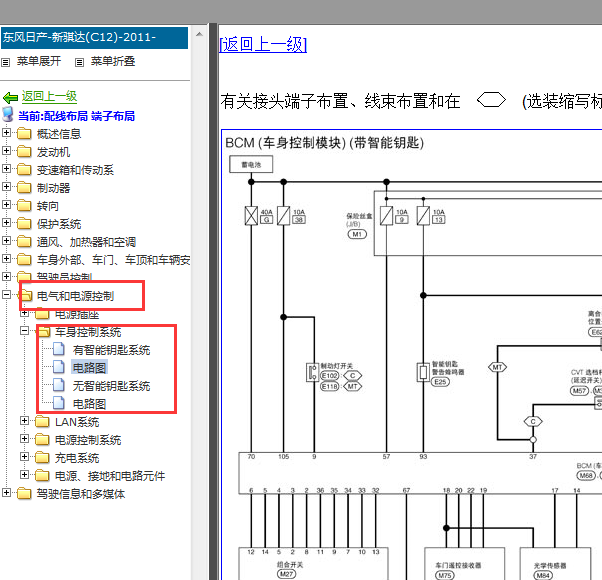Click the E102 connector label in diagram
The height and width of the screenshot is (580, 602).
point(329,375)
